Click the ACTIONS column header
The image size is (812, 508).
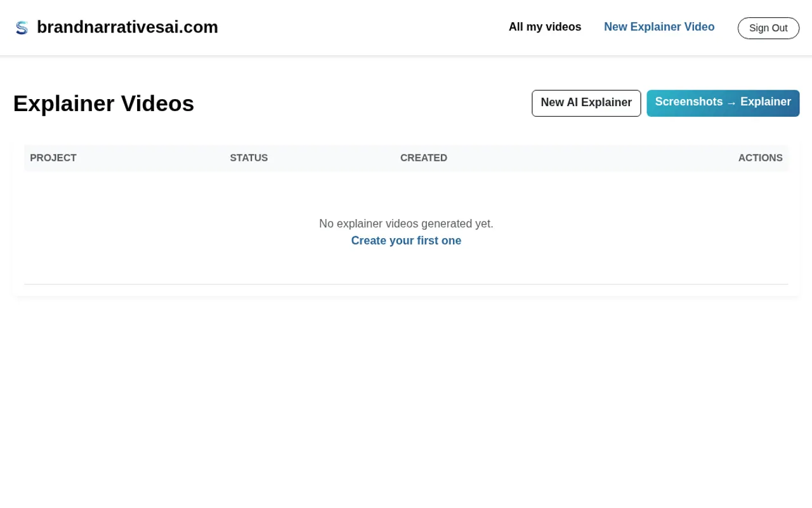760,158
